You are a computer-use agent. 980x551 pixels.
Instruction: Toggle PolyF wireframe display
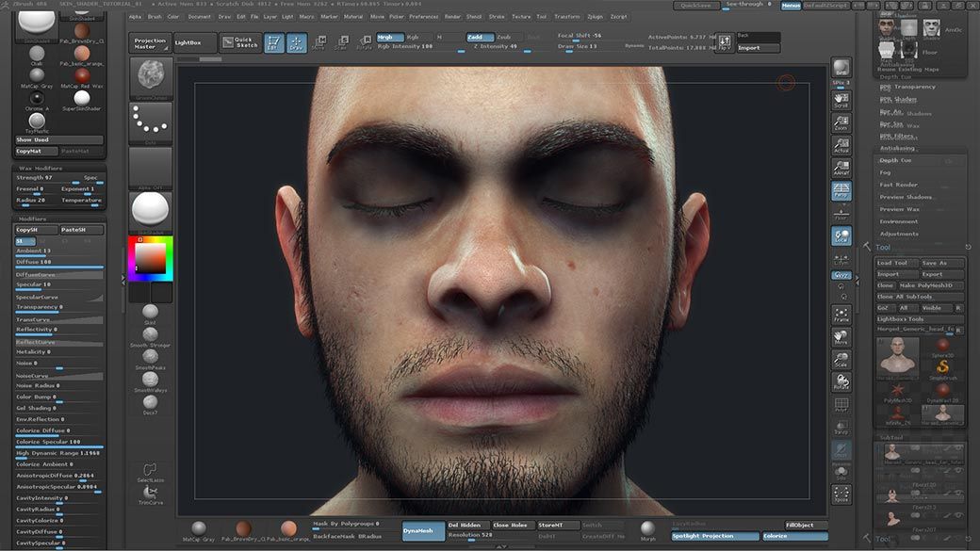841,405
